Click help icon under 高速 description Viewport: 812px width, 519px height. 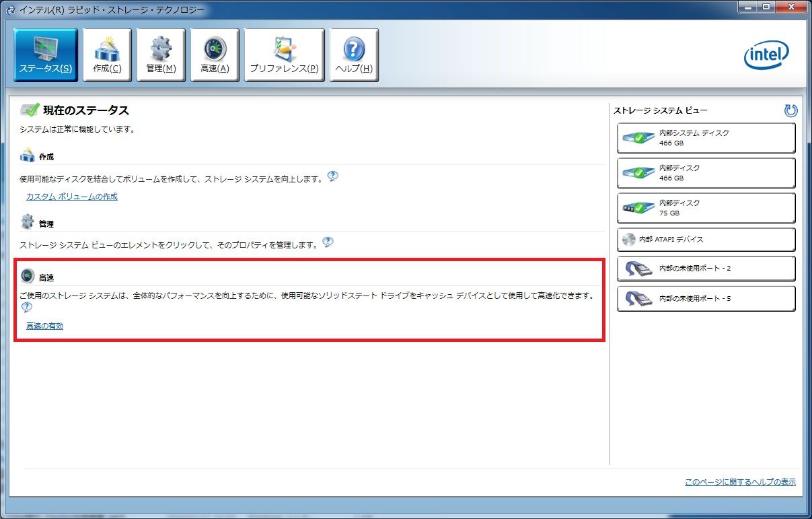point(26,308)
